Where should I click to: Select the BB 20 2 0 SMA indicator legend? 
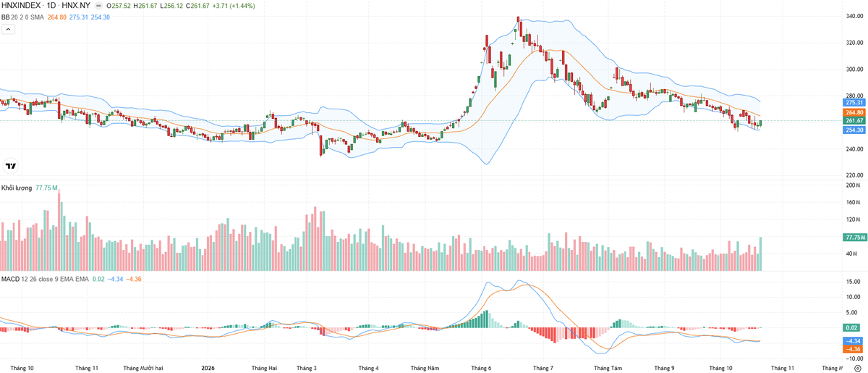[x=23, y=17]
